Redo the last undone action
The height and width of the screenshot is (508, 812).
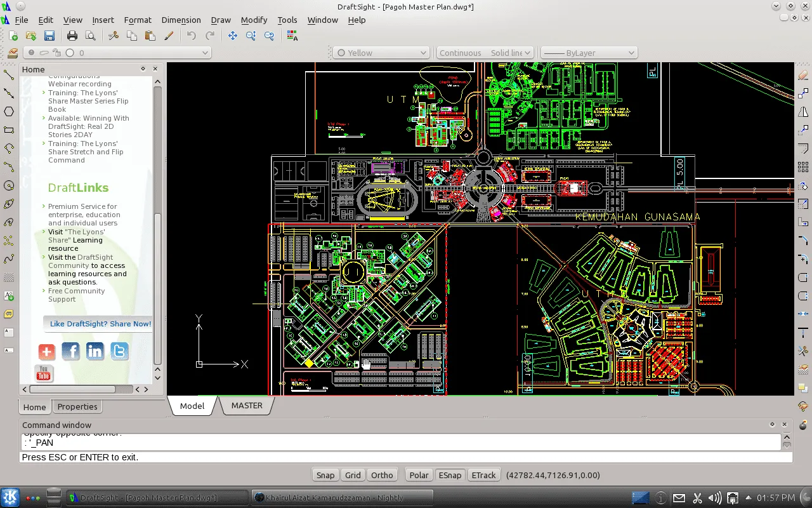tap(209, 36)
